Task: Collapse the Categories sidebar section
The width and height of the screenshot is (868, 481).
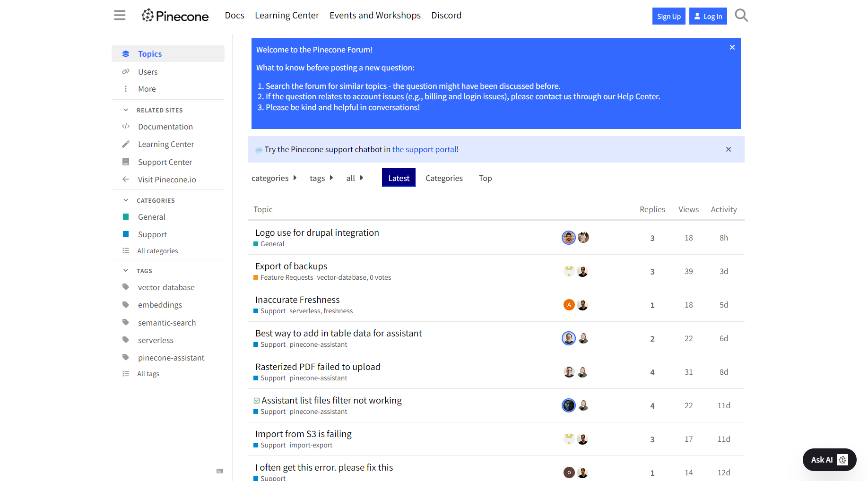Action: 126,200
